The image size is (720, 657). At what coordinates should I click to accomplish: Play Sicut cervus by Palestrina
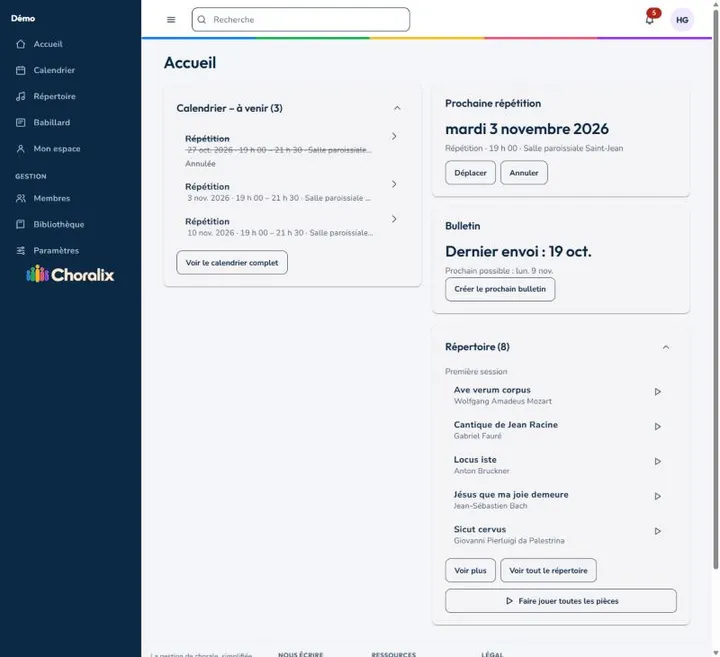tap(658, 531)
